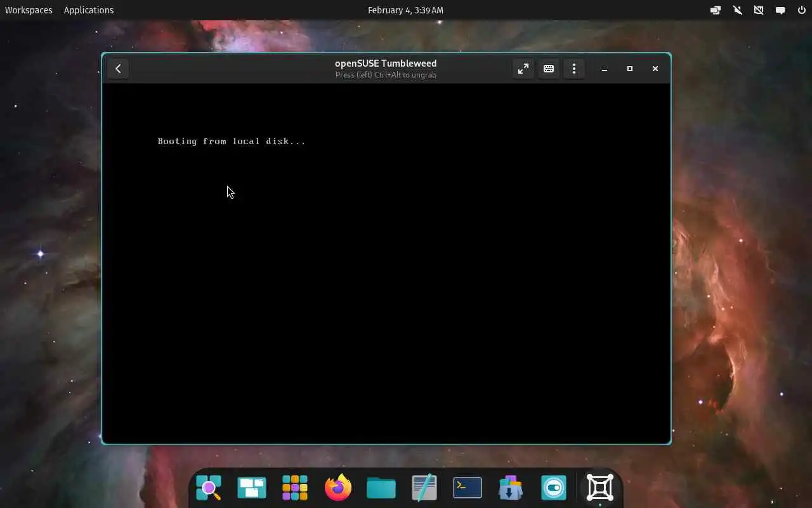Open the muted notifications bell icon
812x508 pixels.
pyautogui.click(x=737, y=10)
